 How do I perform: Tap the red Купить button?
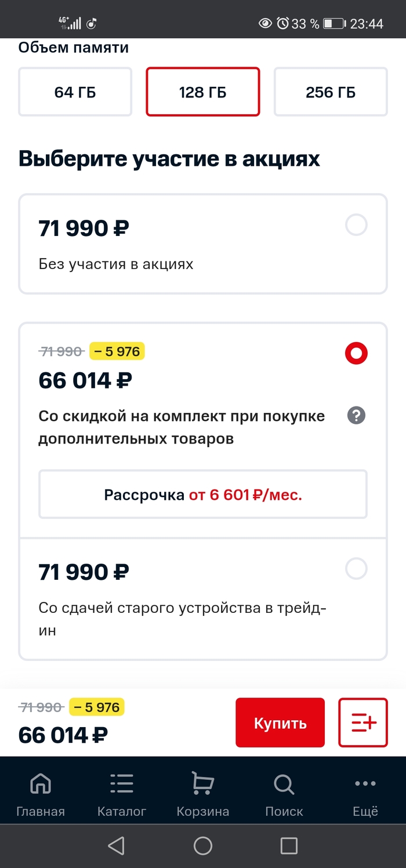[280, 723]
